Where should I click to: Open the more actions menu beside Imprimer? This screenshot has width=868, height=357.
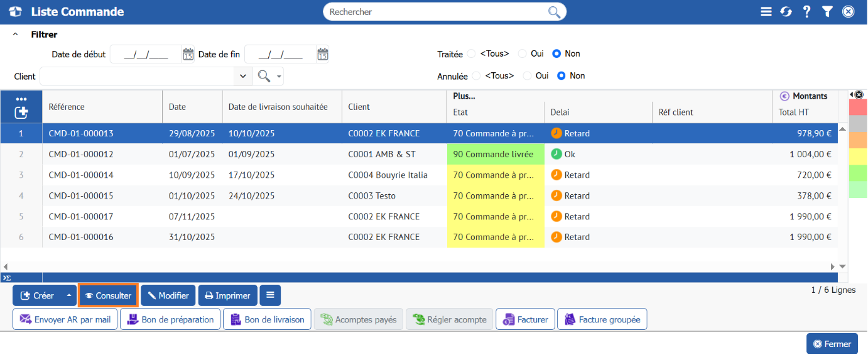pyautogui.click(x=270, y=295)
